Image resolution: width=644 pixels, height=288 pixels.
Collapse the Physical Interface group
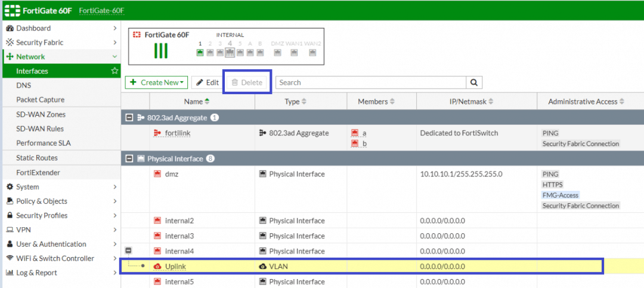(129, 159)
